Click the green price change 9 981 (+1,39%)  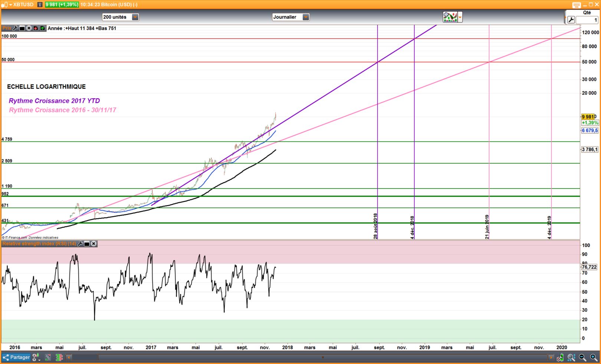point(62,4)
